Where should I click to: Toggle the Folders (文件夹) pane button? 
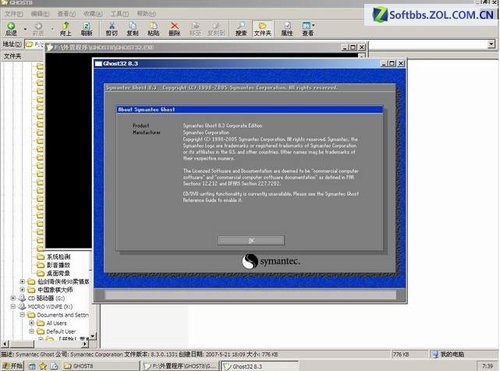[x=263, y=29]
